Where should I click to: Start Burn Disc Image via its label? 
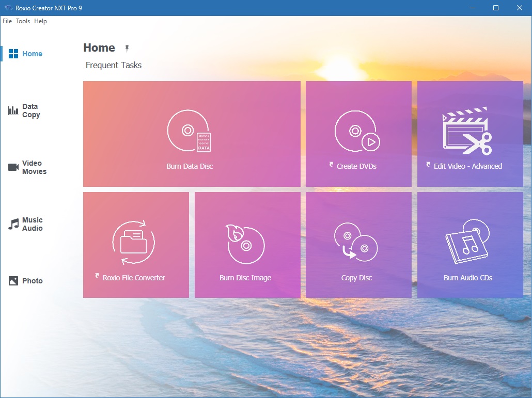coord(245,278)
